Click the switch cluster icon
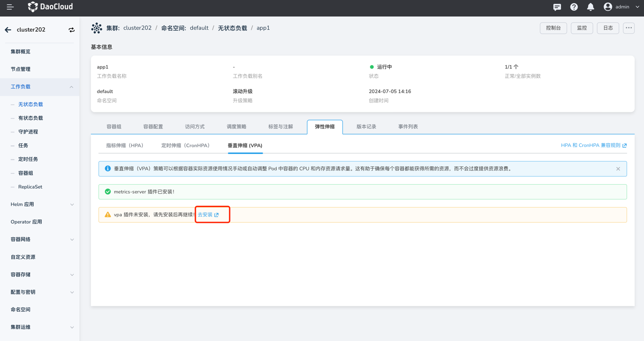Image resolution: width=644 pixels, height=341 pixels. [x=71, y=30]
